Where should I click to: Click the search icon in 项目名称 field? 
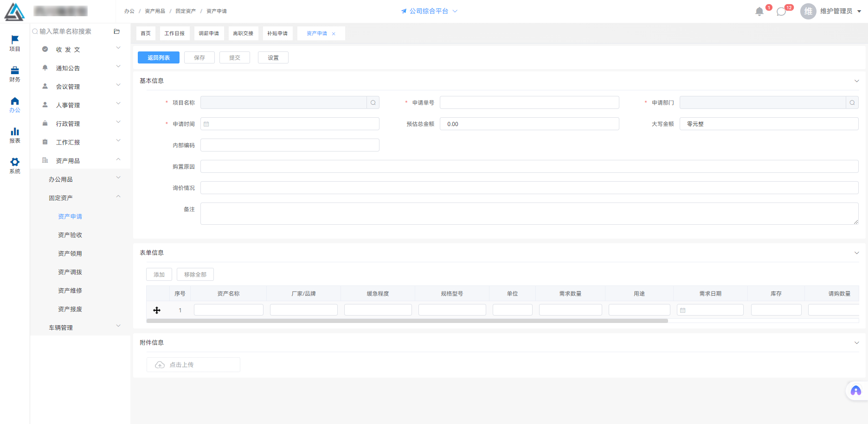tap(373, 102)
